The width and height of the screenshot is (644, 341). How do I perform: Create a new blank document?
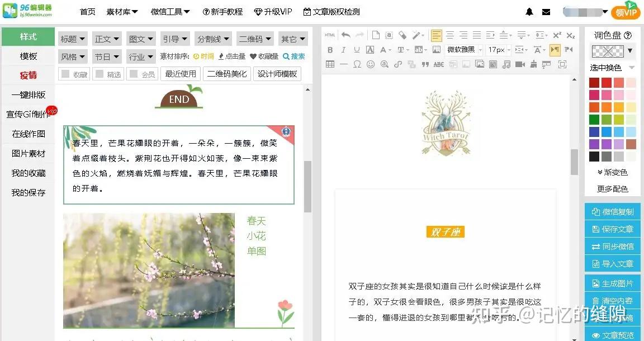376,35
